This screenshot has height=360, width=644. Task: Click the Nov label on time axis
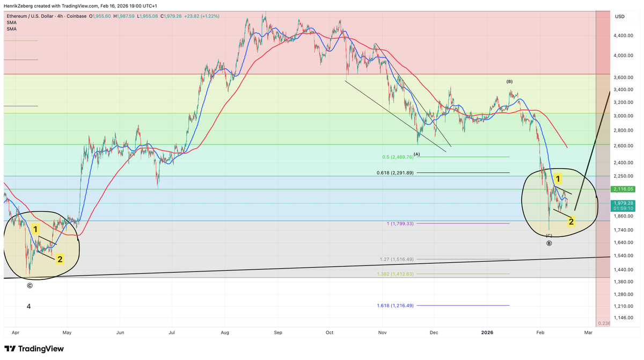tap(382, 333)
